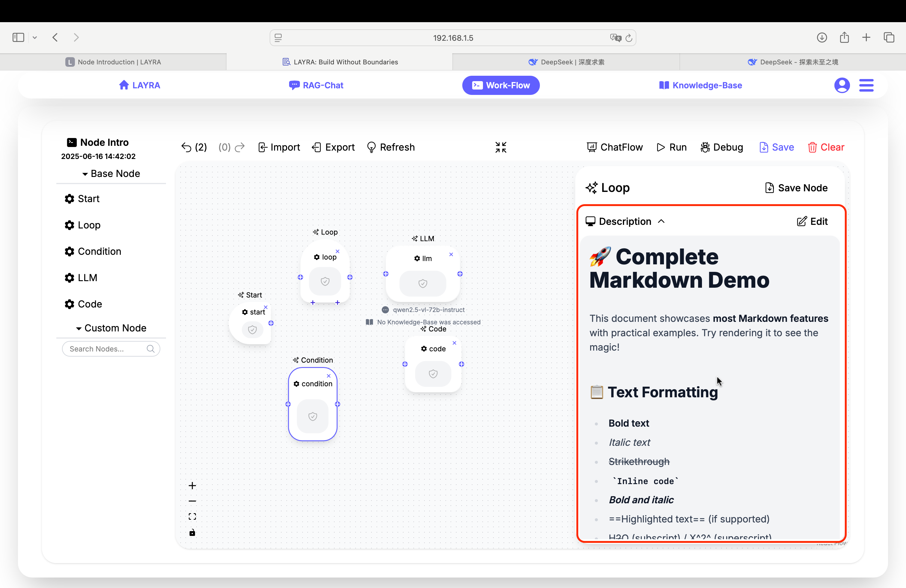This screenshot has height=588, width=906.
Task: Click llm node's right connector handle
Action: 460,274
